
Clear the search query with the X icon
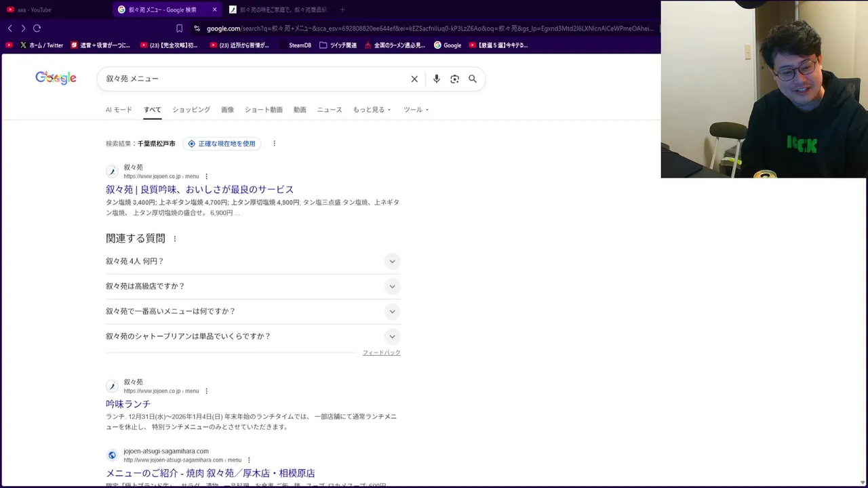pos(414,79)
